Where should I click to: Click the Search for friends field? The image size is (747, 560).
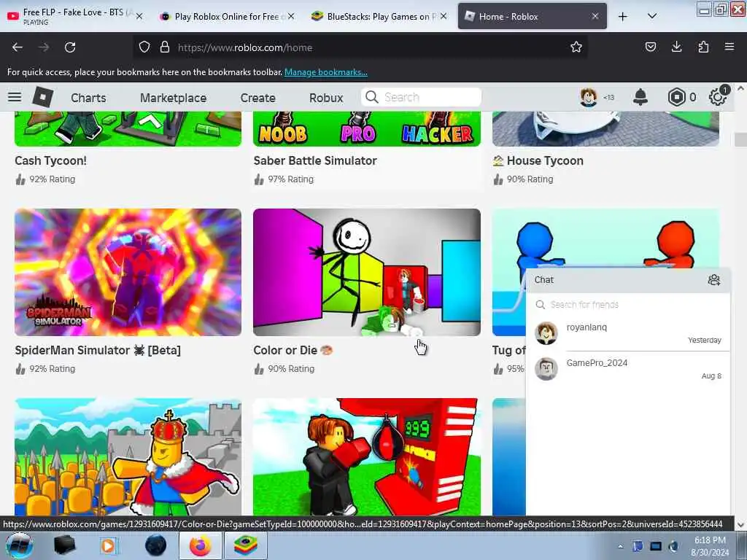pyautogui.click(x=628, y=304)
